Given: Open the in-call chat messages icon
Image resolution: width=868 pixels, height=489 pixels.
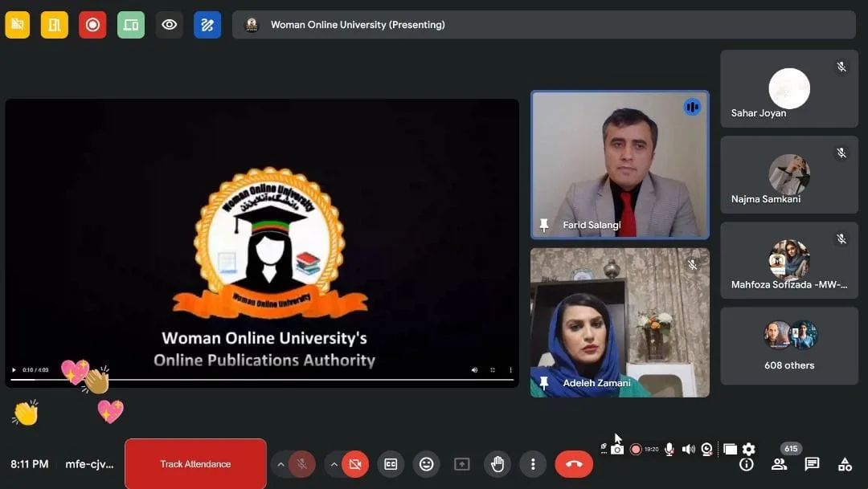Looking at the screenshot, I should coord(811,464).
